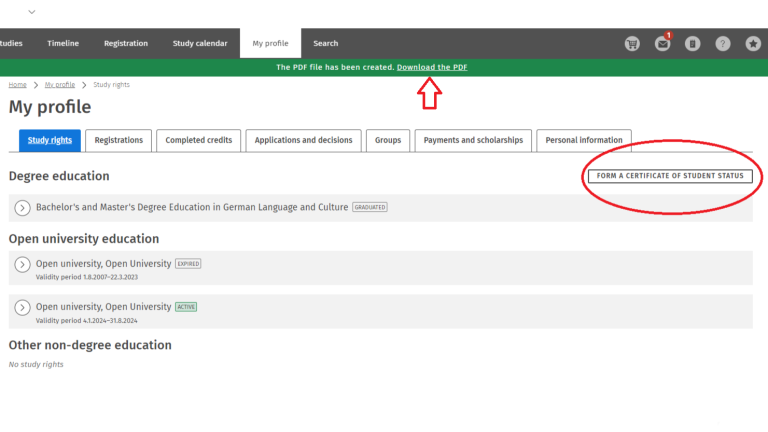Image resolution: width=768 pixels, height=432 pixels.
Task: Click Form a Certificate of Student Status button
Action: 670,176
